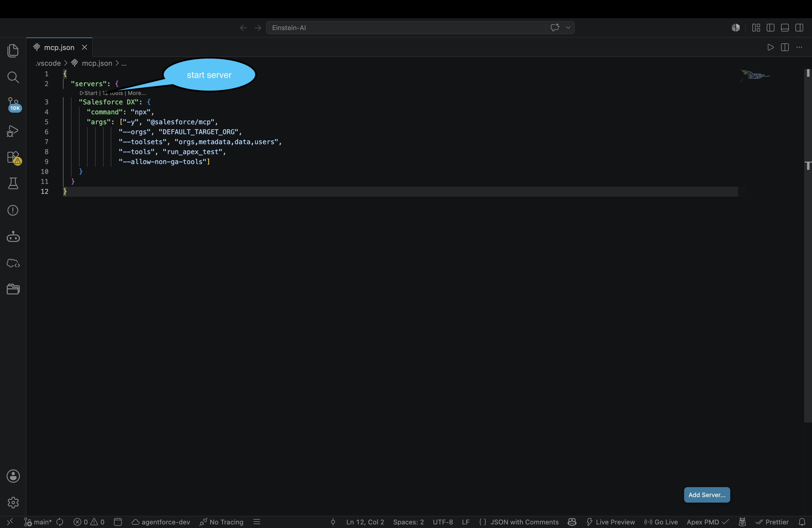Open the editor More Actions menu

pyautogui.click(x=799, y=47)
